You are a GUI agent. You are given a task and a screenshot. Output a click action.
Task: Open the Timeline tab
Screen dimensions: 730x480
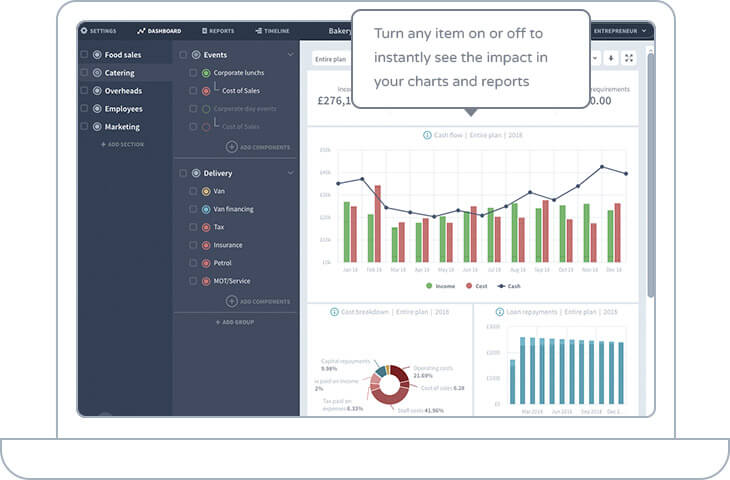pyautogui.click(x=272, y=31)
